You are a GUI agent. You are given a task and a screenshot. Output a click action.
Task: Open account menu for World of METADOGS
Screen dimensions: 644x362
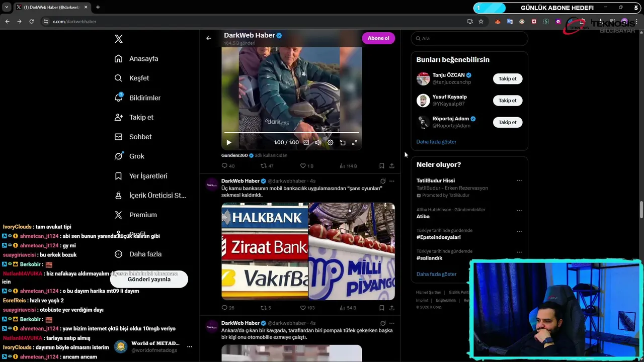190,347
